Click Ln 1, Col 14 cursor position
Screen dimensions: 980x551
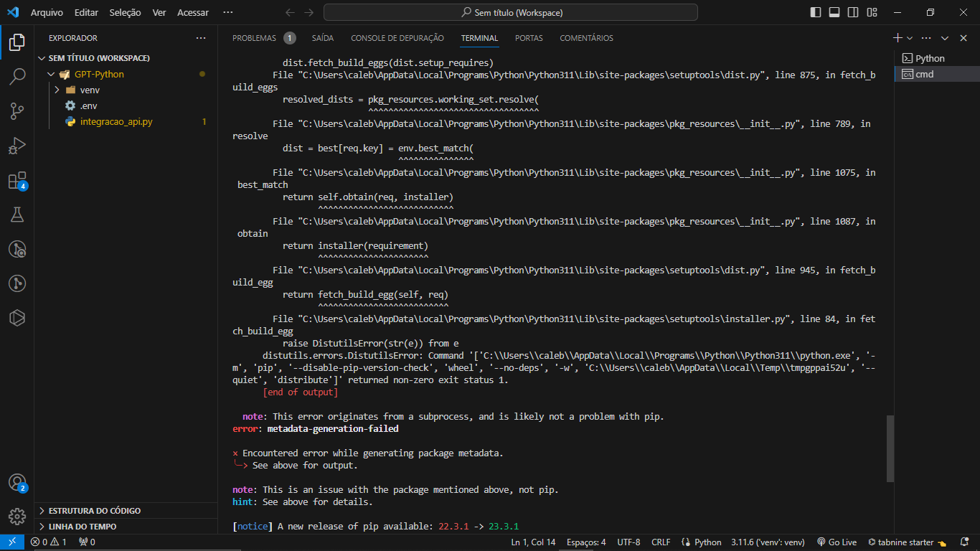[x=533, y=542]
